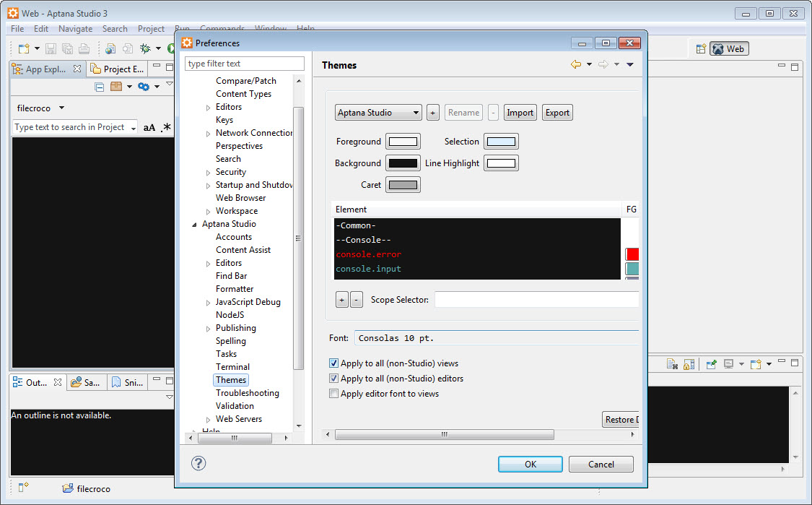Click the Export theme button
The width and height of the screenshot is (812, 505).
(557, 113)
